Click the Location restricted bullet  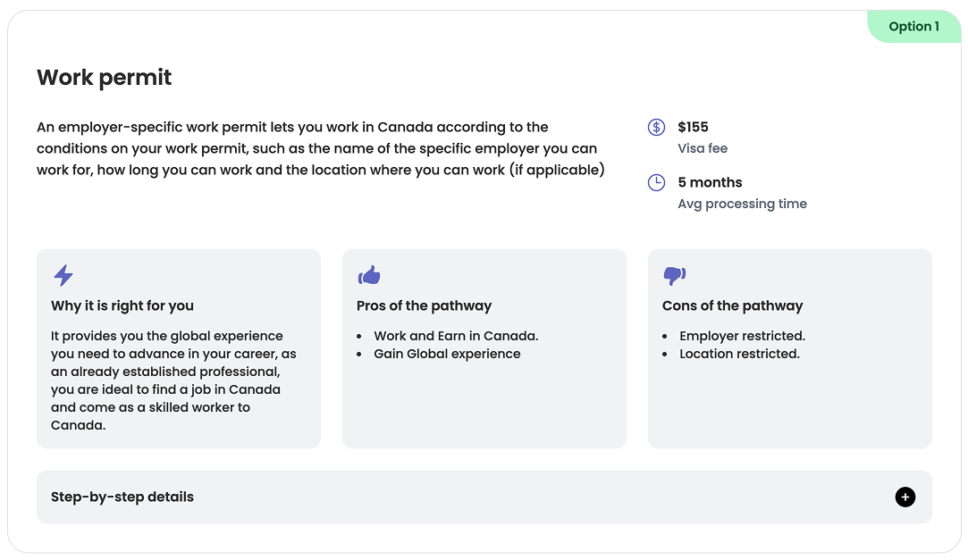point(739,354)
